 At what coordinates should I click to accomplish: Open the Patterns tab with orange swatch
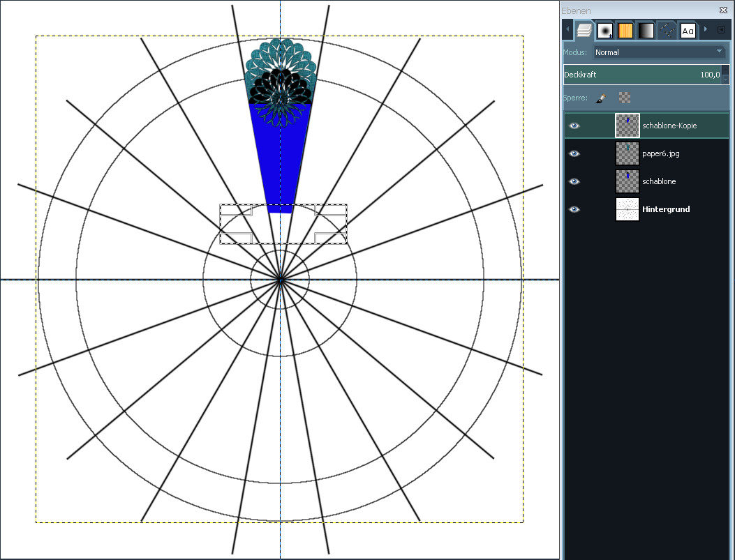pyautogui.click(x=625, y=30)
